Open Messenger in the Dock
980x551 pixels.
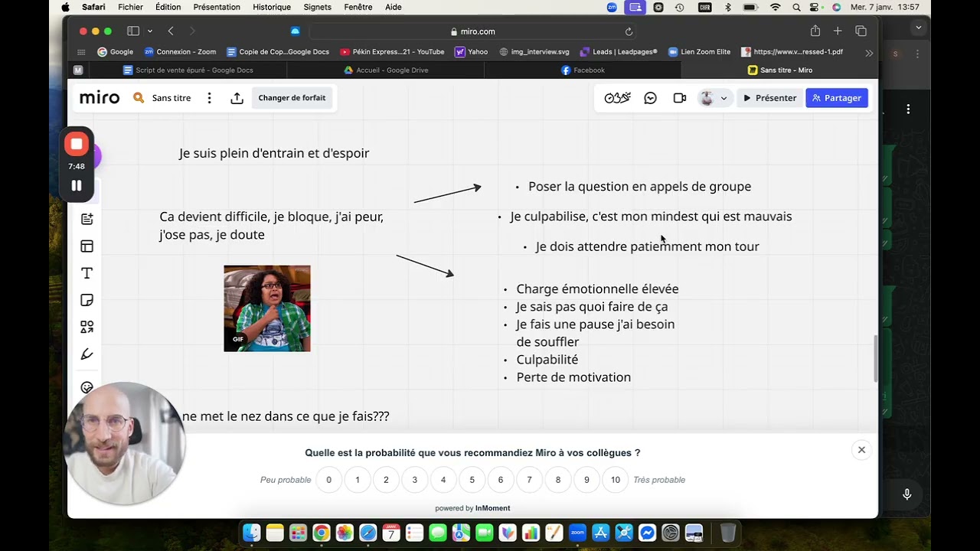click(647, 533)
